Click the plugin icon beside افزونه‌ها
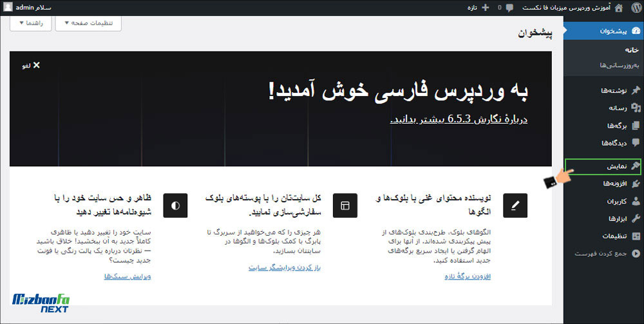Viewport: 644px width, 324px height. point(636,184)
